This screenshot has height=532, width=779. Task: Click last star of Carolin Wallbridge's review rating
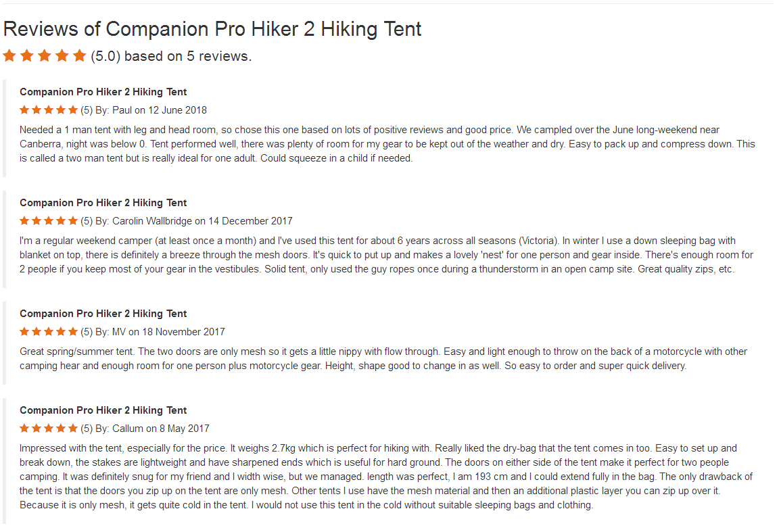[73, 220]
